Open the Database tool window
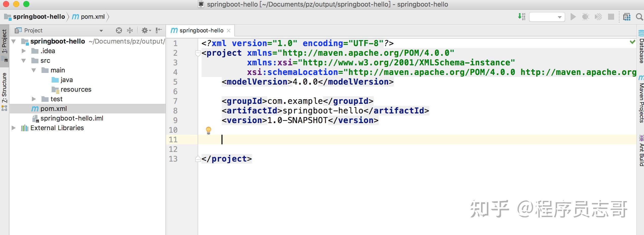 coord(641,47)
